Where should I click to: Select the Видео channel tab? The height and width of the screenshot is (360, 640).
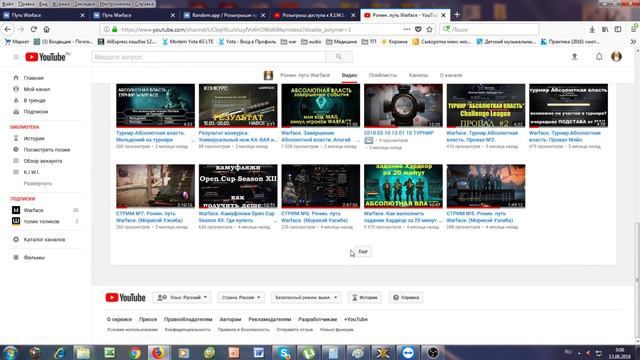point(349,75)
